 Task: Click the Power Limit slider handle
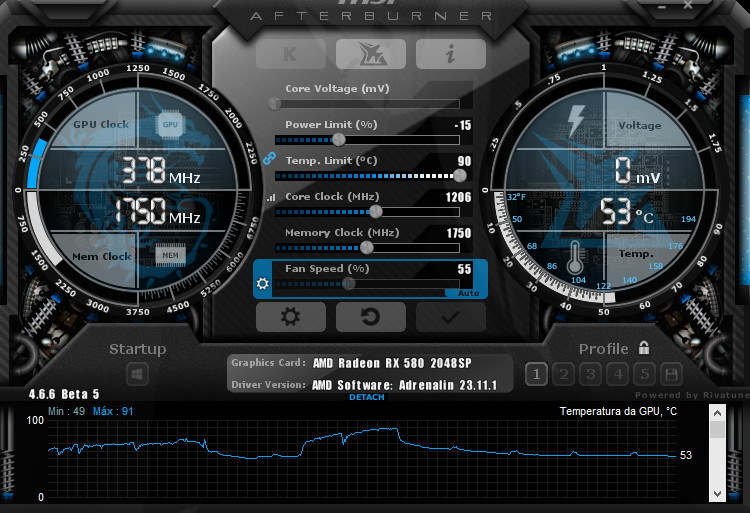pos(338,140)
